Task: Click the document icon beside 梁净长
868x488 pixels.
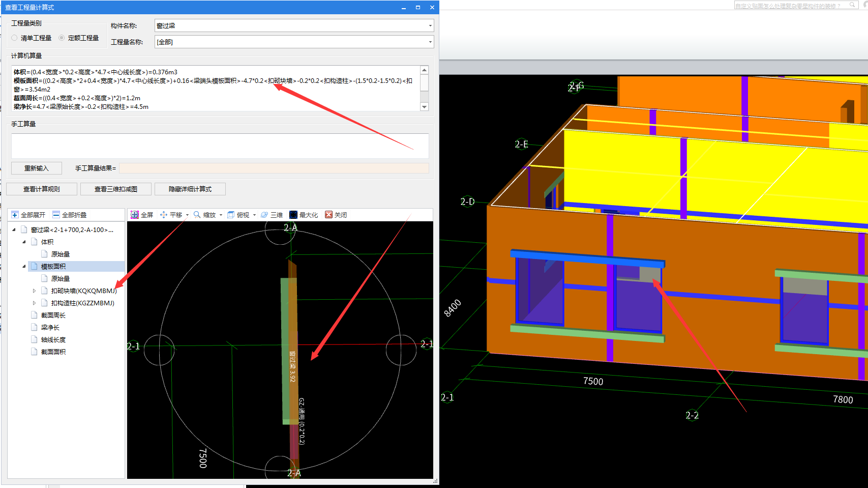Action: pos(34,328)
